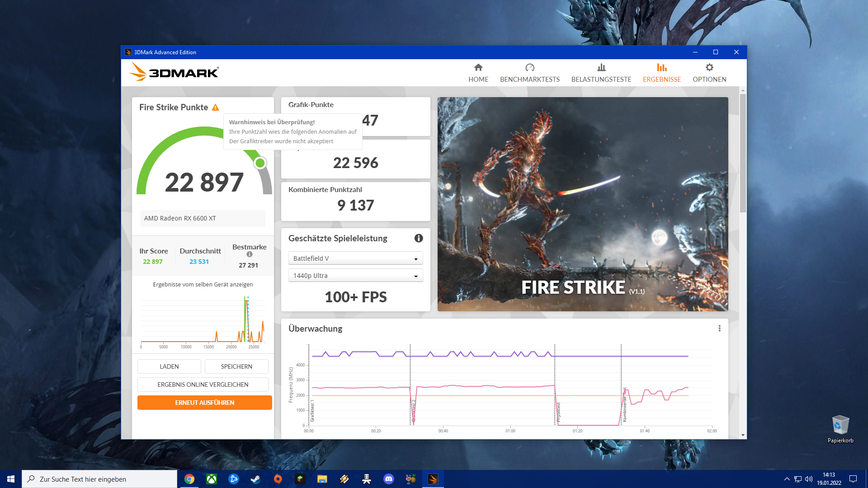The image size is (868, 488).
Task: Click the Bestmarke info icon
Action: coord(250,254)
